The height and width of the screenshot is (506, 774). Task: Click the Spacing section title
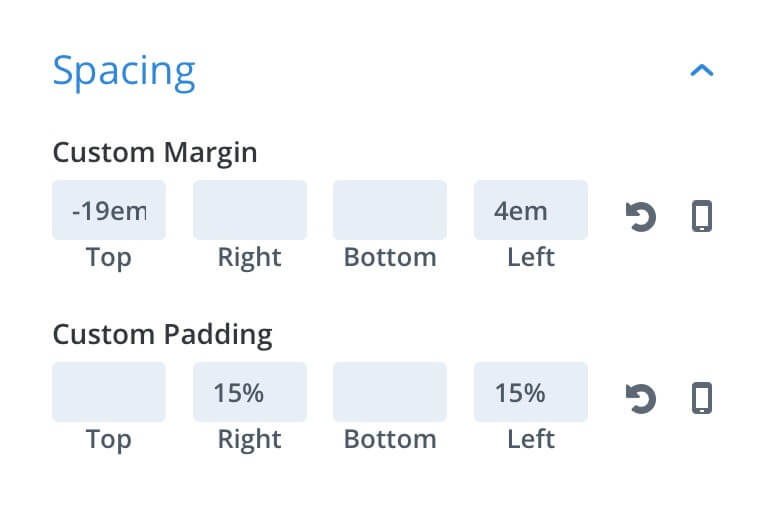point(124,72)
